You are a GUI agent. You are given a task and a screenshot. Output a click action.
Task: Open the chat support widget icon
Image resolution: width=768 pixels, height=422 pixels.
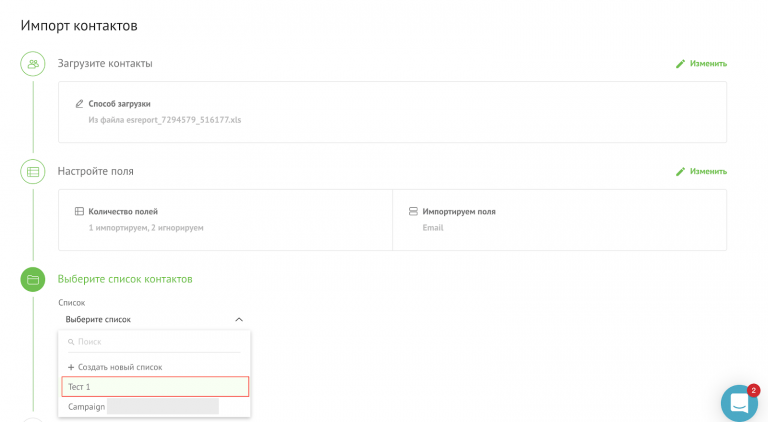(x=739, y=403)
